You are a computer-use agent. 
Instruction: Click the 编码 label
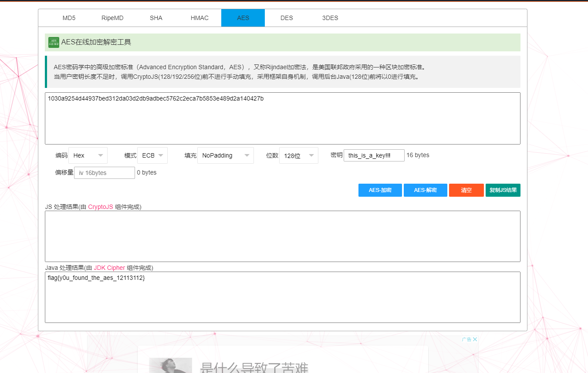point(61,155)
